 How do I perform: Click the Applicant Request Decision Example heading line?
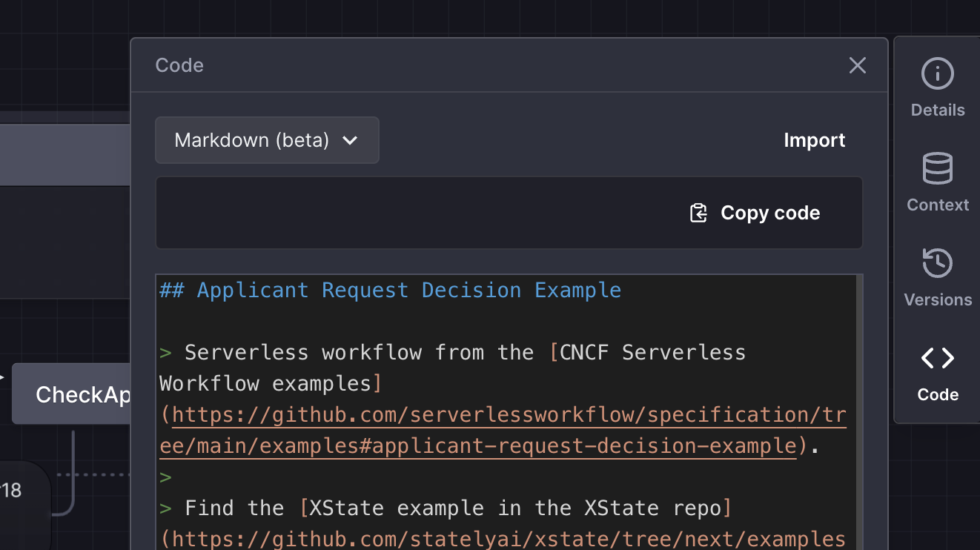pyautogui.click(x=391, y=291)
